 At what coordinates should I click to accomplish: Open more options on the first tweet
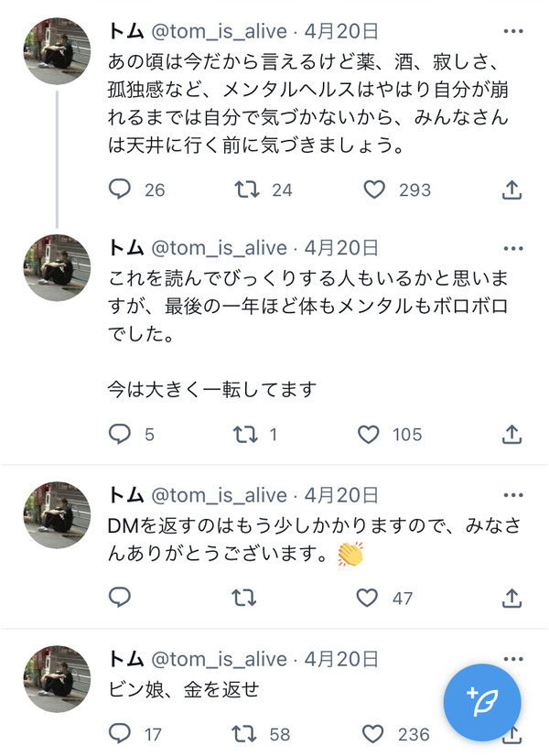[512, 31]
